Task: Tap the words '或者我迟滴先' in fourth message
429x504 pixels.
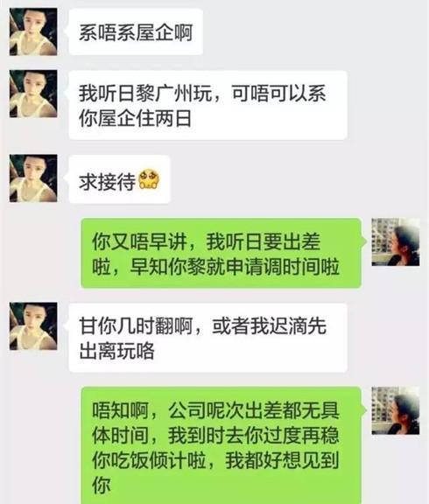Action: click(x=270, y=325)
